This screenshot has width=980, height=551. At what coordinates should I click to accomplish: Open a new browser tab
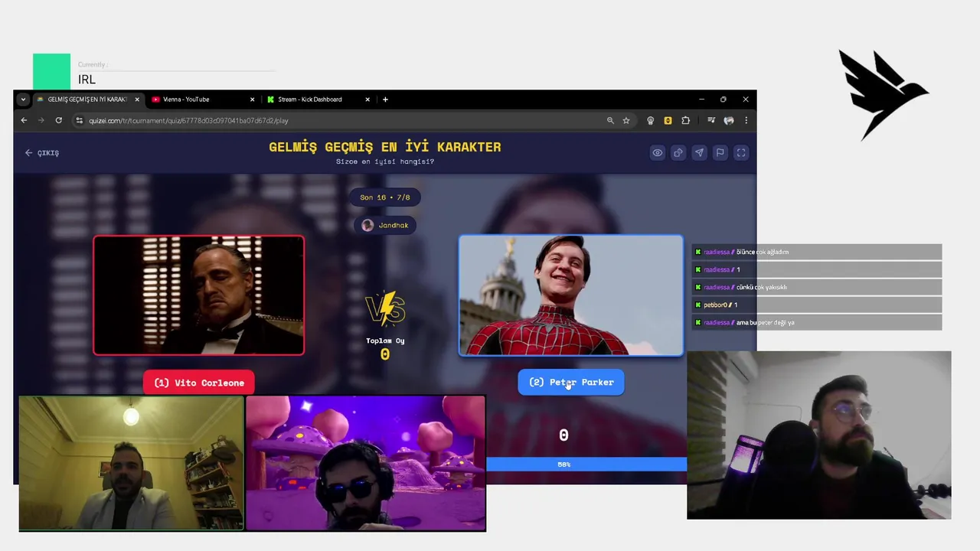[x=385, y=99]
